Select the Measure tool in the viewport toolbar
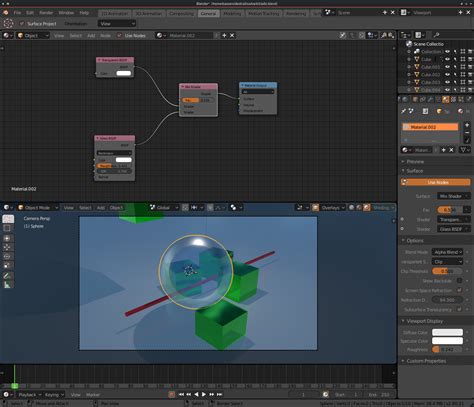This screenshot has height=407, width=474. click(8, 285)
